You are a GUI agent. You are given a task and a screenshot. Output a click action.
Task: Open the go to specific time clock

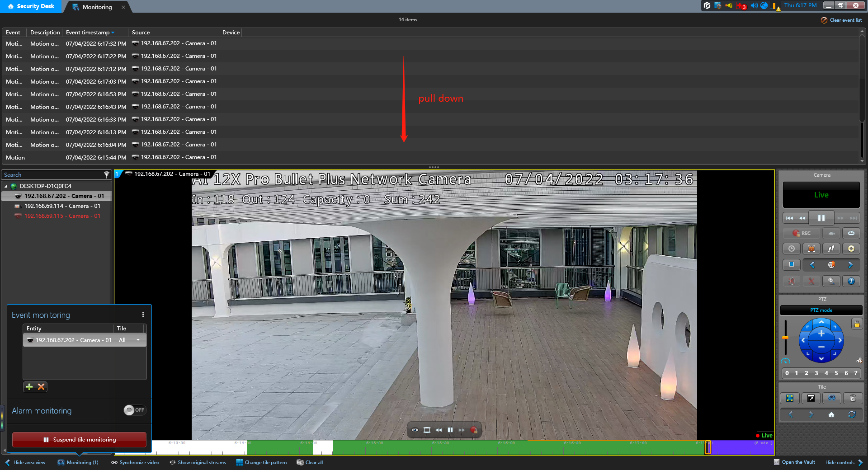pyautogui.click(x=792, y=249)
